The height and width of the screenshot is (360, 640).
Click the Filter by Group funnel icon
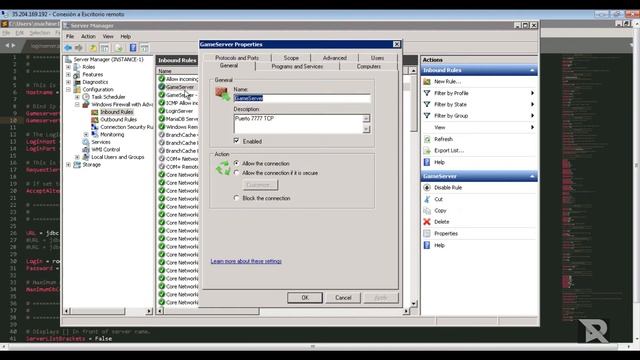pos(427,116)
